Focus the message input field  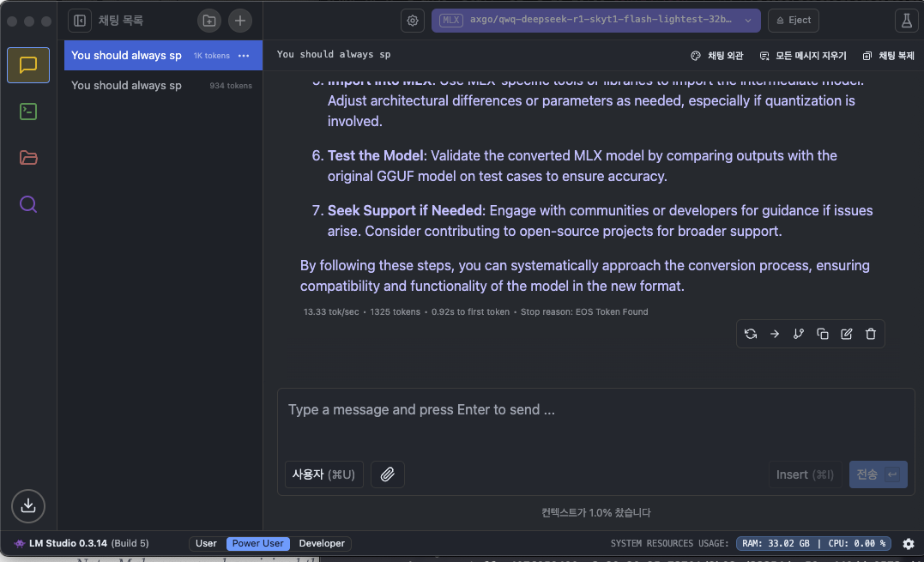pyautogui.click(x=595, y=423)
